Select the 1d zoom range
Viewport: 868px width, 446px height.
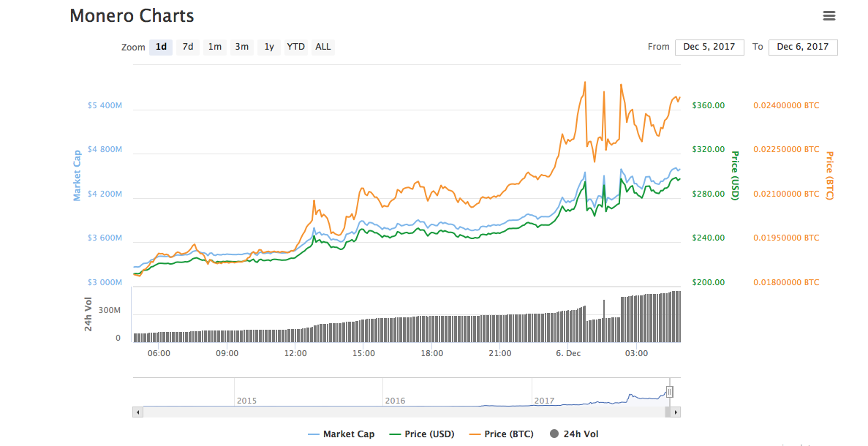point(161,47)
